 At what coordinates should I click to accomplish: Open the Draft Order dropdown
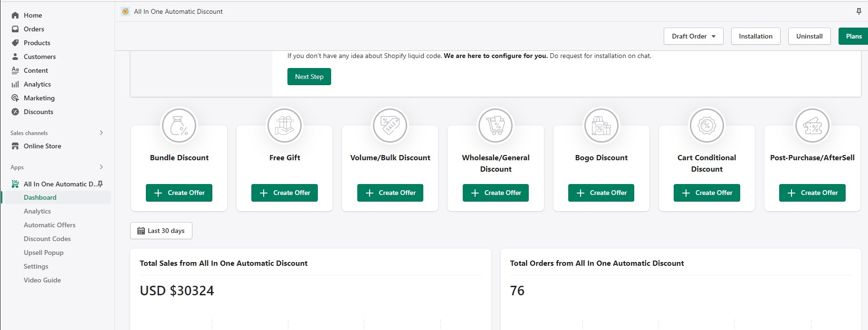click(x=693, y=36)
